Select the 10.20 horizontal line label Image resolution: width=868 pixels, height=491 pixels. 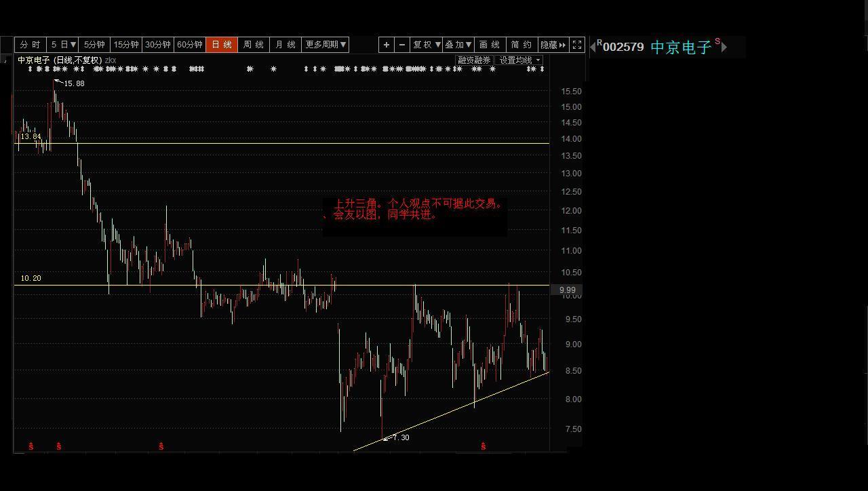(31, 278)
